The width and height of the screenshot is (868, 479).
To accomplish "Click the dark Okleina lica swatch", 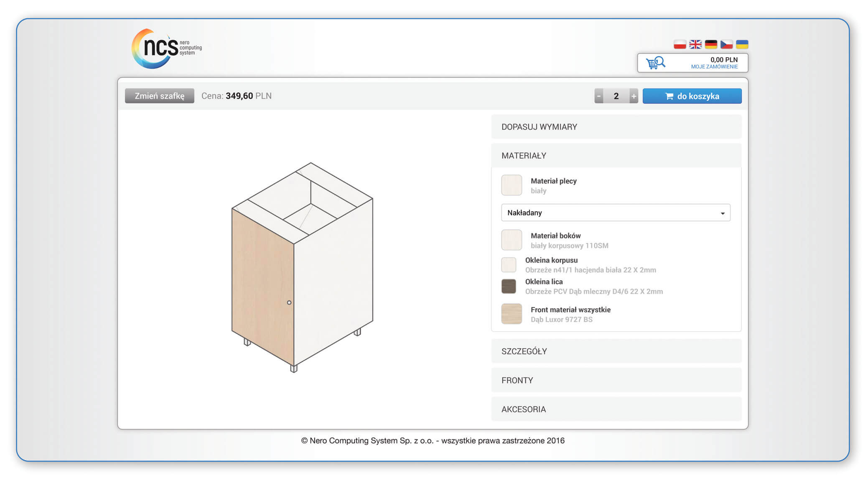I will coord(509,287).
